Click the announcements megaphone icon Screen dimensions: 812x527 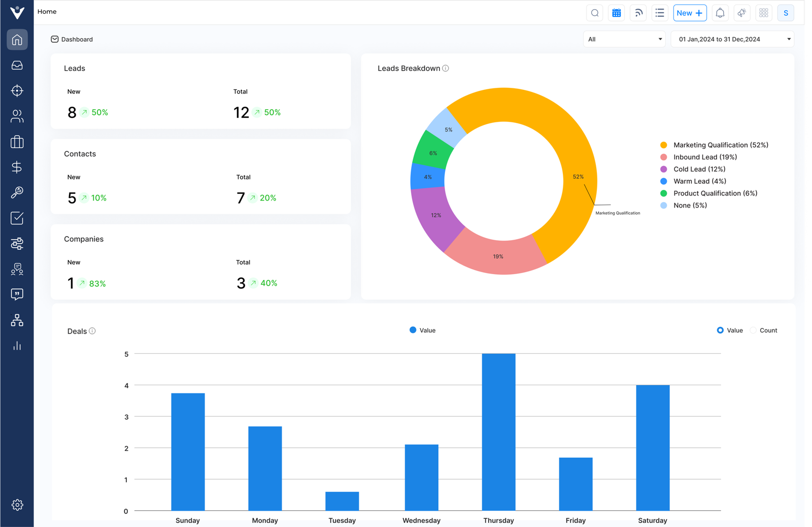coord(741,13)
